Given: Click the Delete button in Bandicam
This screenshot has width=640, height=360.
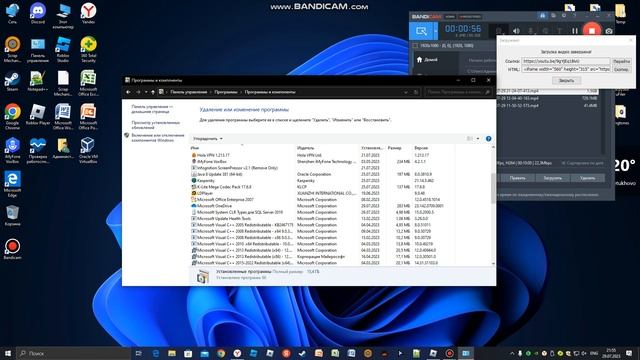Looking at the screenshot, I should pyautogui.click(x=587, y=178).
